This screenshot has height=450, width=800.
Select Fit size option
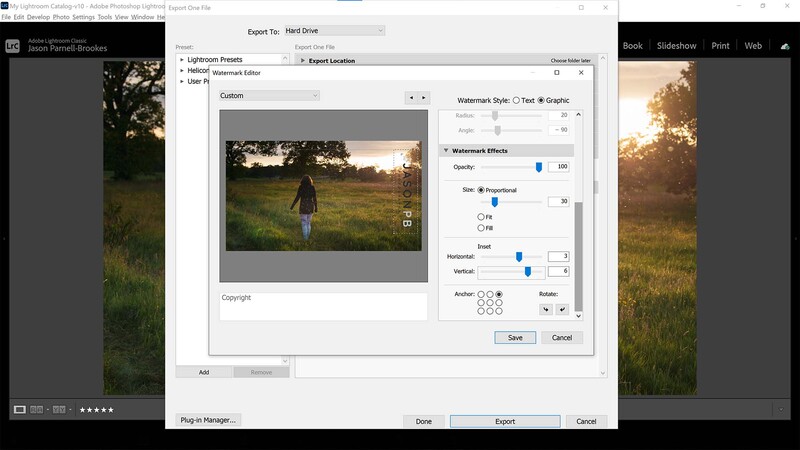[481, 217]
